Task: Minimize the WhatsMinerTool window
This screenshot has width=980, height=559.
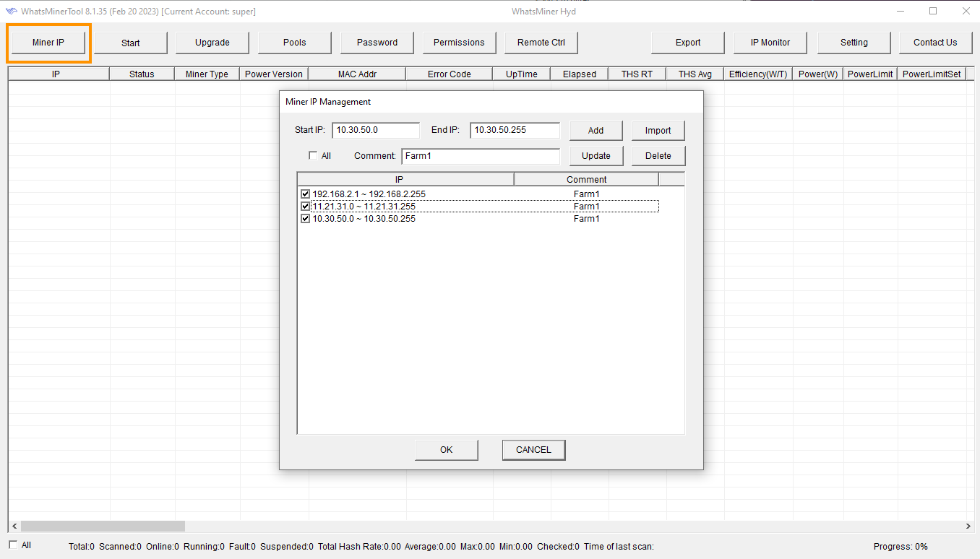Action: coord(901,11)
